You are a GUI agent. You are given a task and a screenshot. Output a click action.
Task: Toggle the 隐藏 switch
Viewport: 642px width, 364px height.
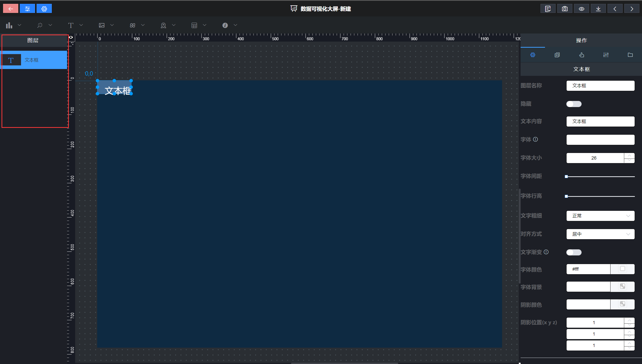click(574, 104)
